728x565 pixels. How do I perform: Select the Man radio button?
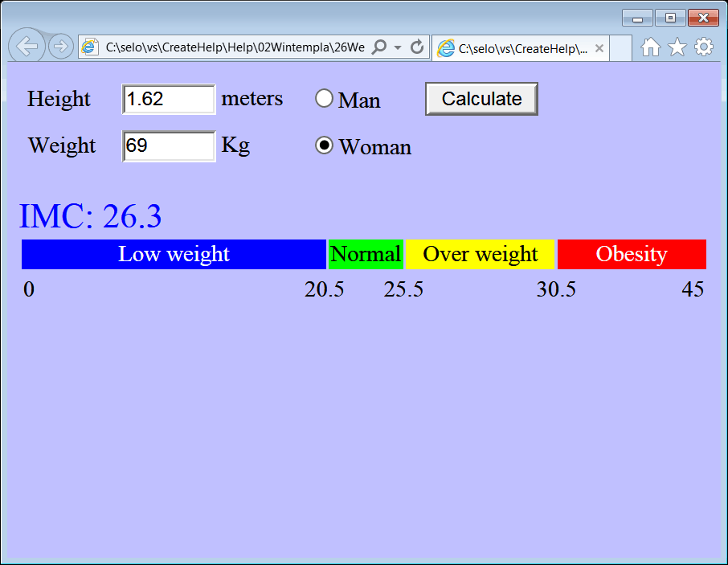[x=324, y=98]
